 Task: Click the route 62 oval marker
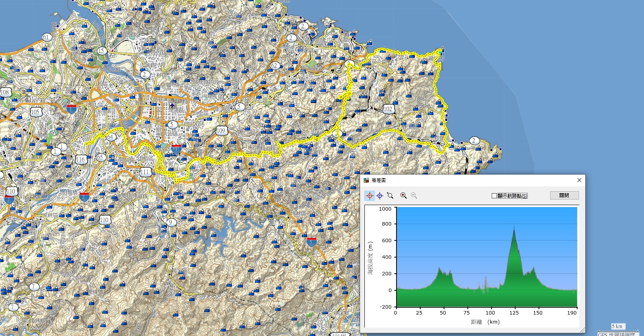click(274, 65)
